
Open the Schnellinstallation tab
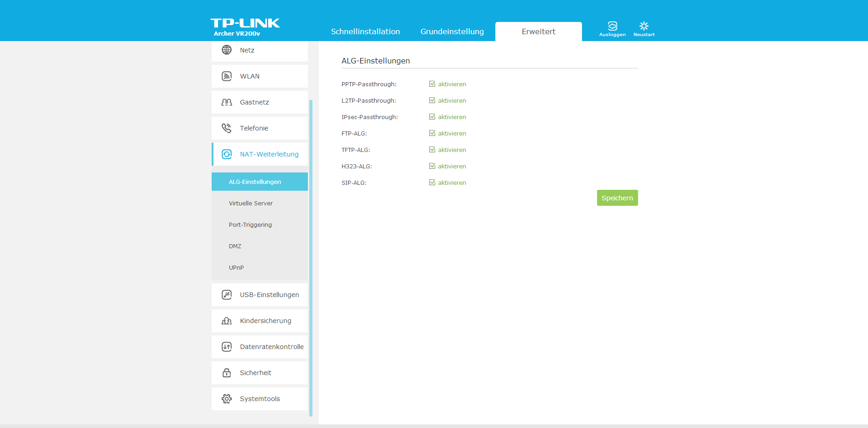365,31
